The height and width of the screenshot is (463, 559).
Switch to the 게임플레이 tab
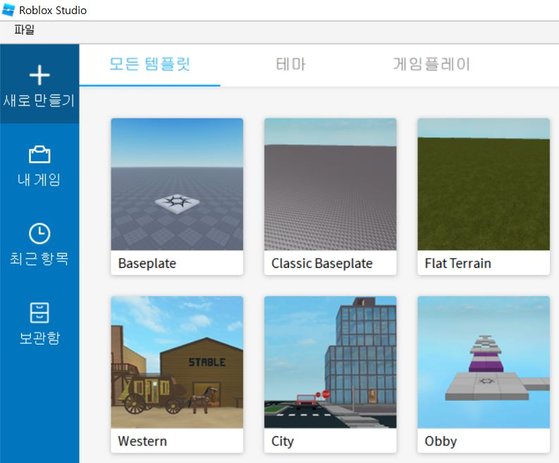431,64
